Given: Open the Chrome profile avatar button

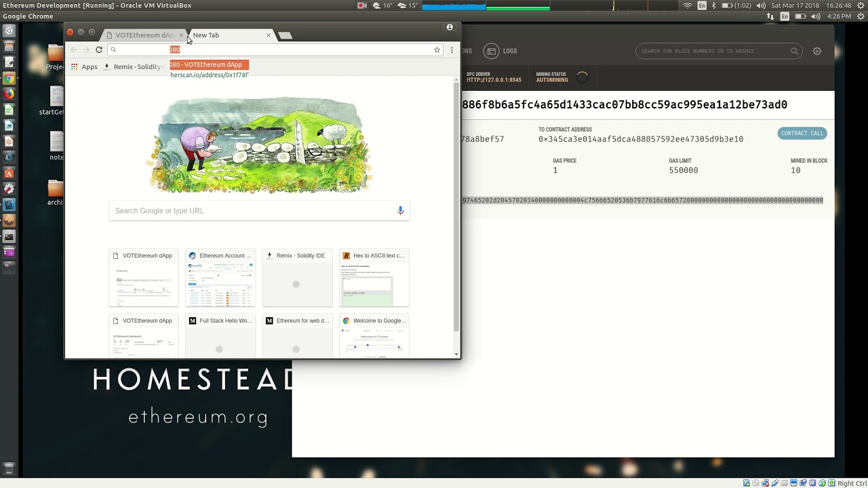Looking at the screenshot, I should 449,27.
